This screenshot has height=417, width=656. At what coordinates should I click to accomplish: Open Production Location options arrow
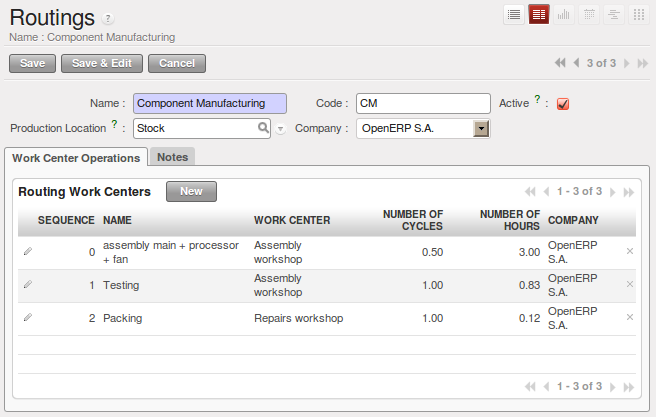[x=281, y=129]
